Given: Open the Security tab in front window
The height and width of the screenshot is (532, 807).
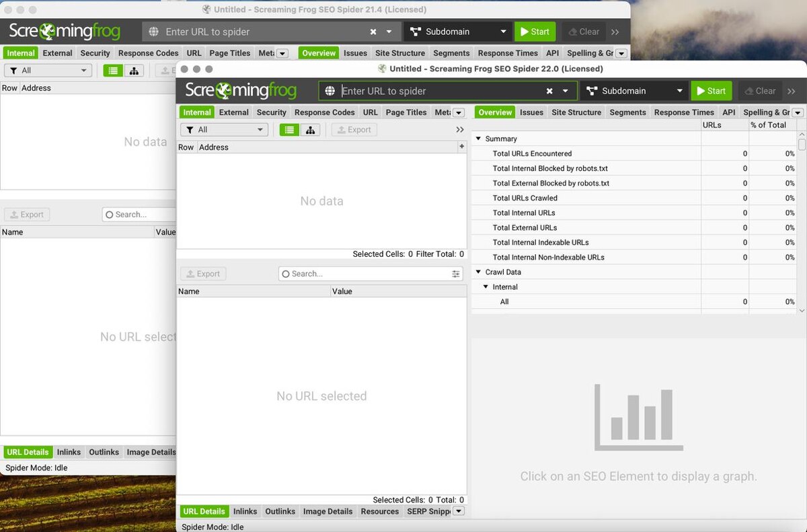Looking at the screenshot, I should click(x=272, y=112).
